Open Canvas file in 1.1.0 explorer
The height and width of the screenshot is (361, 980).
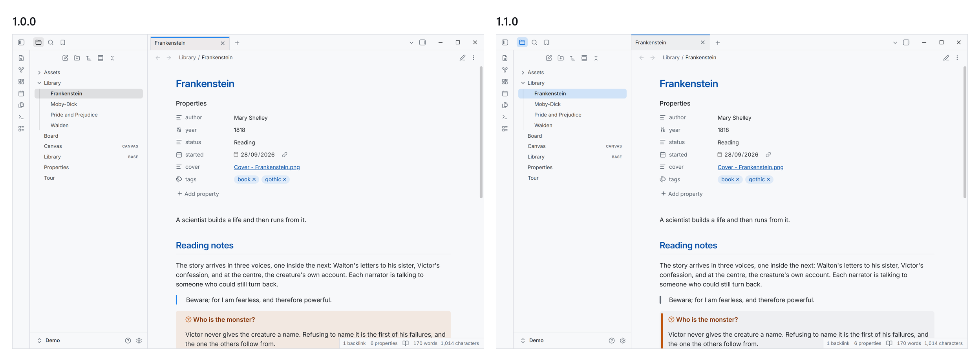pos(572,146)
